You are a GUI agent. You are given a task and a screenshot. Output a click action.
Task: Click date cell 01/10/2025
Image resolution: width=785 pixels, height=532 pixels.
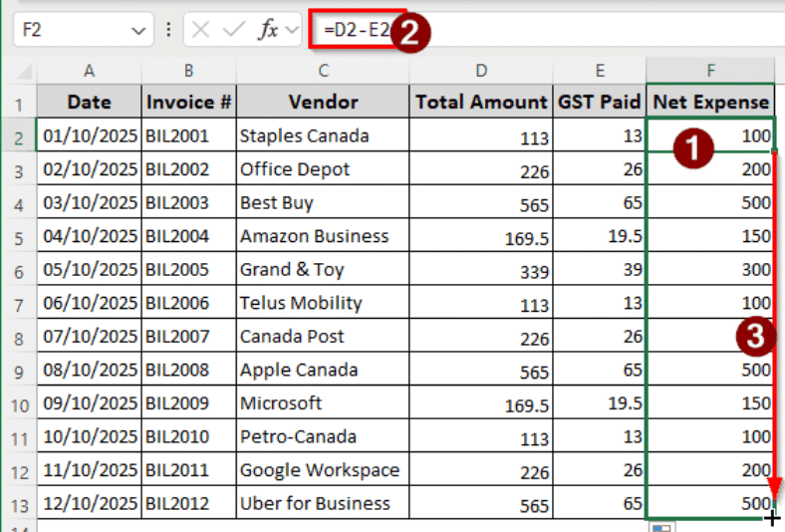coord(89,135)
